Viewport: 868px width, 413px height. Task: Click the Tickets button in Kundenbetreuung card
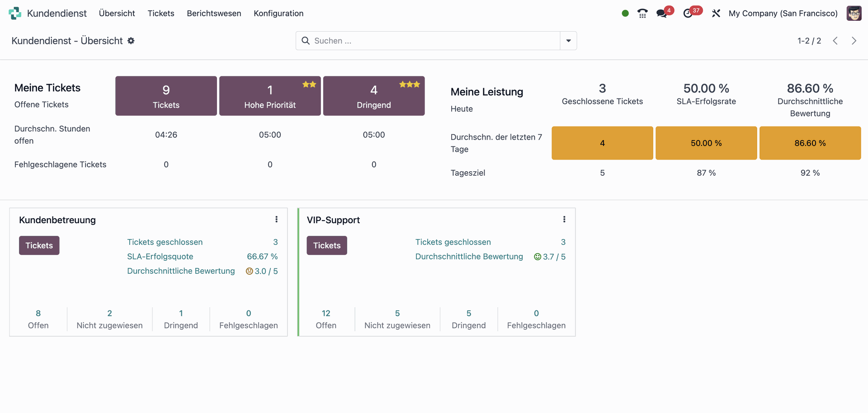click(39, 245)
